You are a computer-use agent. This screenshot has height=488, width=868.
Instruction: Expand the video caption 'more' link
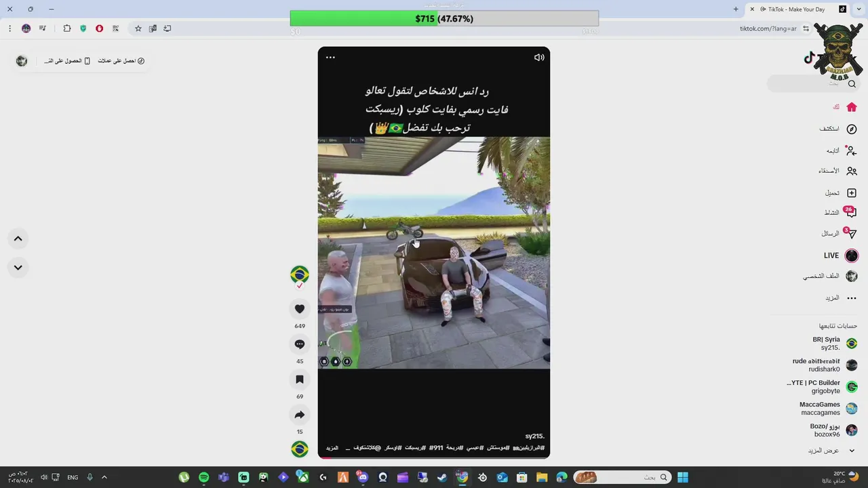332,448
